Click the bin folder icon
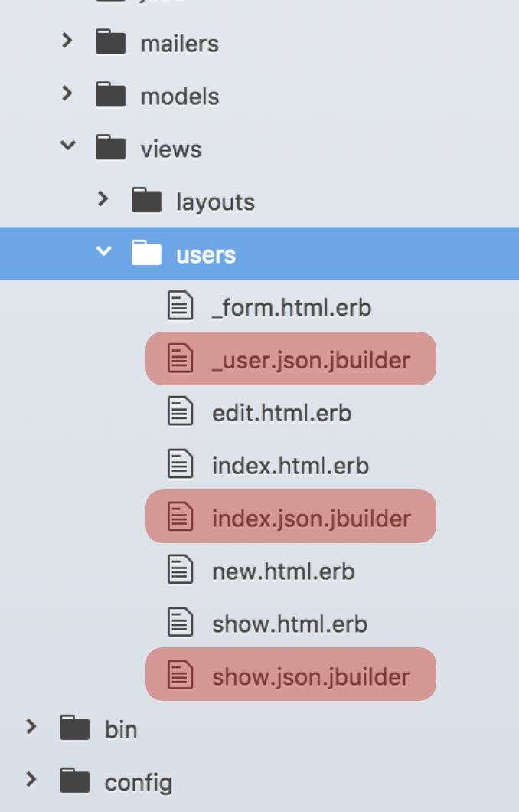The image size is (519, 812). [75, 729]
